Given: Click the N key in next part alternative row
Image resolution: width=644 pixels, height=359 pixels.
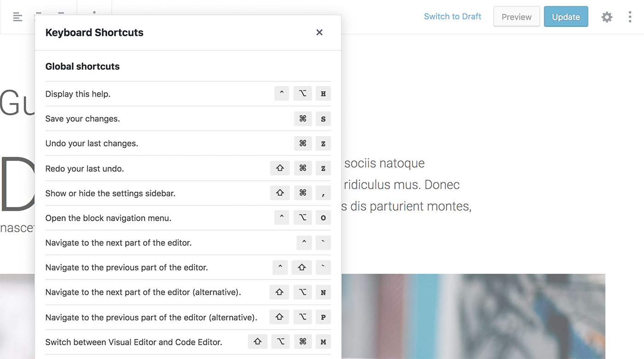Looking at the screenshot, I should pyautogui.click(x=323, y=292).
